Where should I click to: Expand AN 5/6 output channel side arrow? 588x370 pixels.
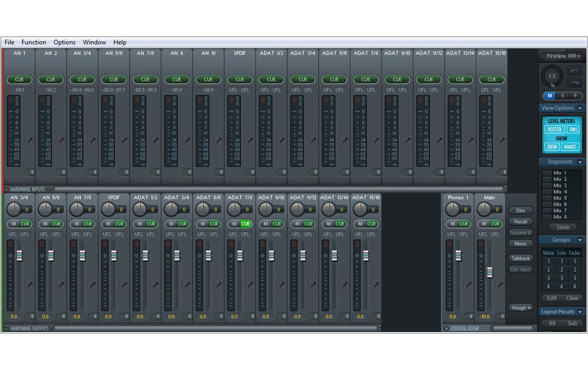(x=61, y=316)
